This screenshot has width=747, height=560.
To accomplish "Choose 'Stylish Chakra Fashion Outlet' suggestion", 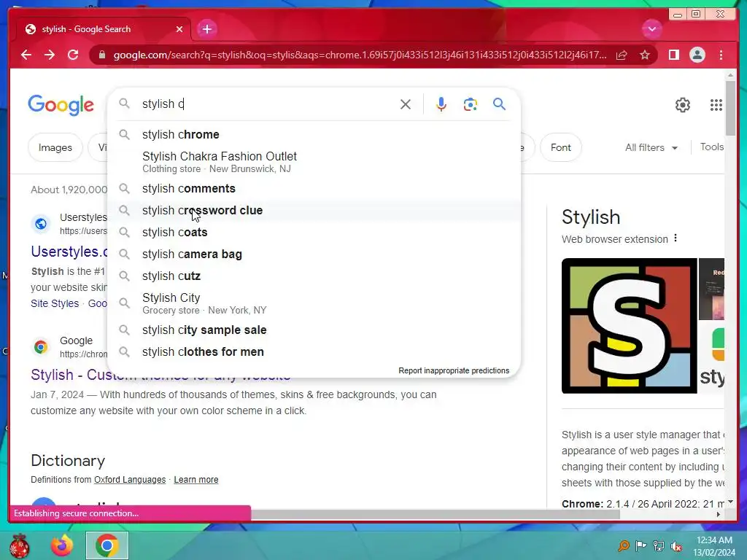I will click(314, 162).
